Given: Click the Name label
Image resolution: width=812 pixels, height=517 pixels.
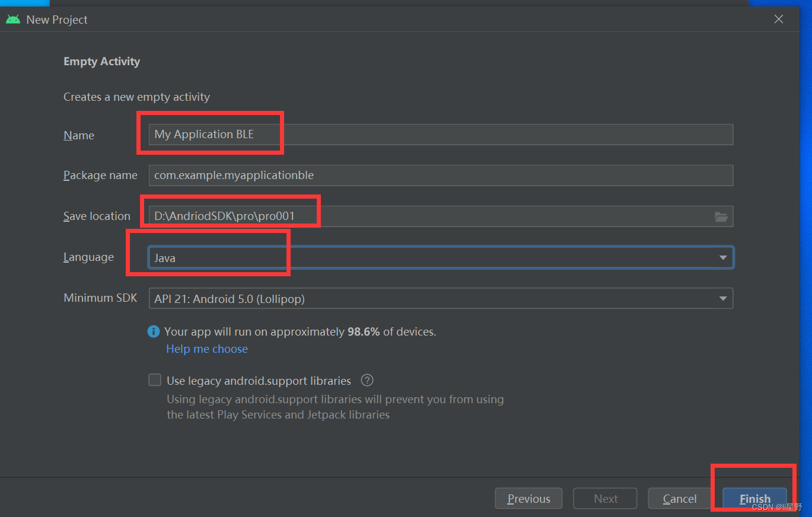Looking at the screenshot, I should 79,135.
